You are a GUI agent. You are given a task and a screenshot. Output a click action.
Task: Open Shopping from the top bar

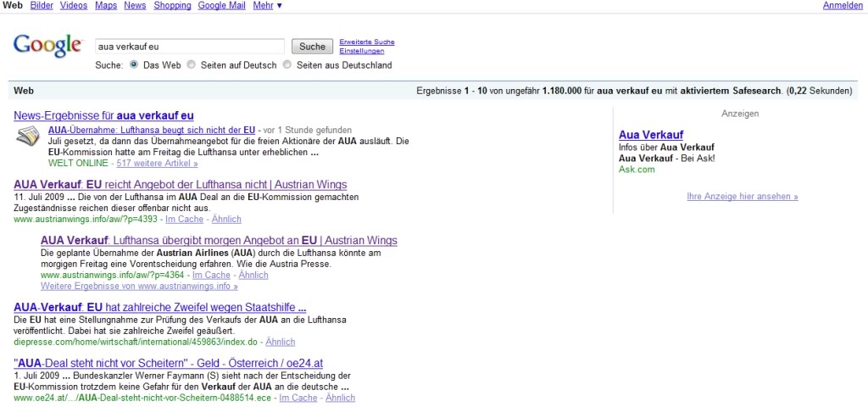click(172, 6)
